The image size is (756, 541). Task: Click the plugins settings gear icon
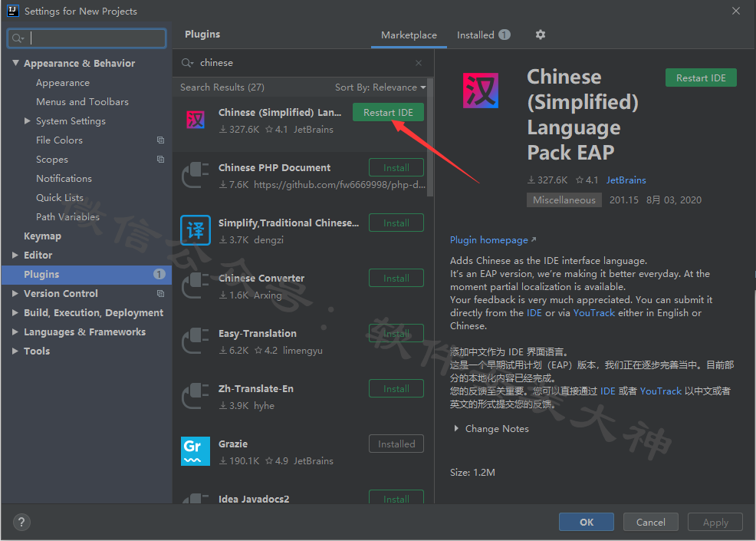[x=541, y=35]
